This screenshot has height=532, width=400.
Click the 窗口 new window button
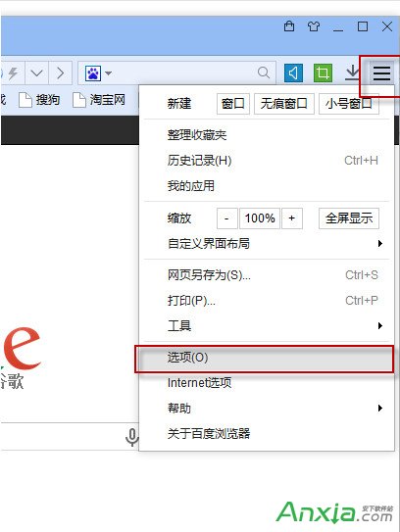[233, 104]
